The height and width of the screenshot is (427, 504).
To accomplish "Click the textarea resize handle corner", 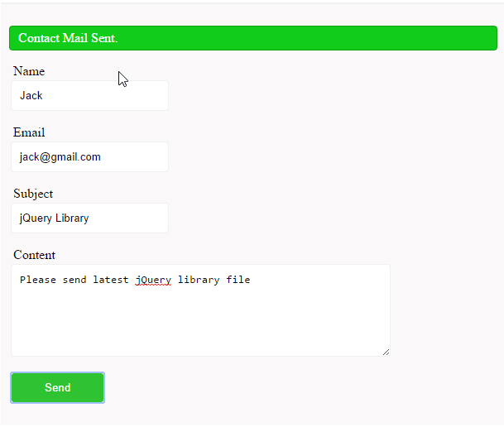I will click(386, 353).
